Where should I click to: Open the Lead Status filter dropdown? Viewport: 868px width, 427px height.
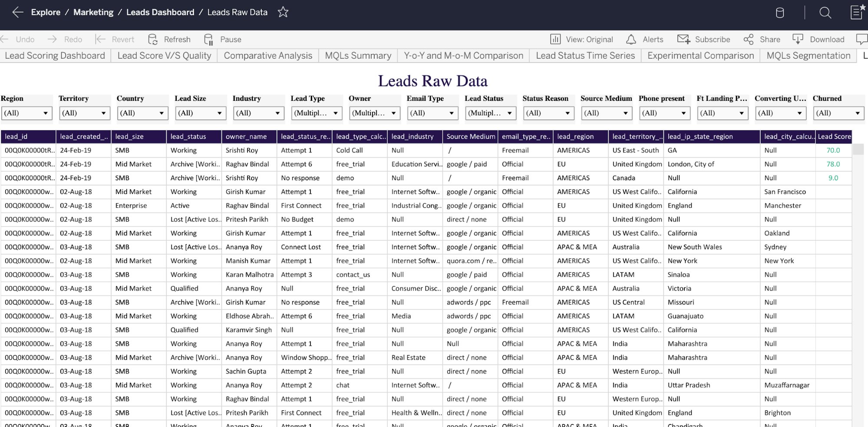click(491, 113)
